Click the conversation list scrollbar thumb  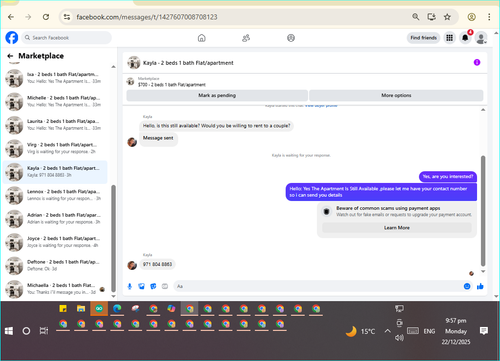[x=113, y=238]
